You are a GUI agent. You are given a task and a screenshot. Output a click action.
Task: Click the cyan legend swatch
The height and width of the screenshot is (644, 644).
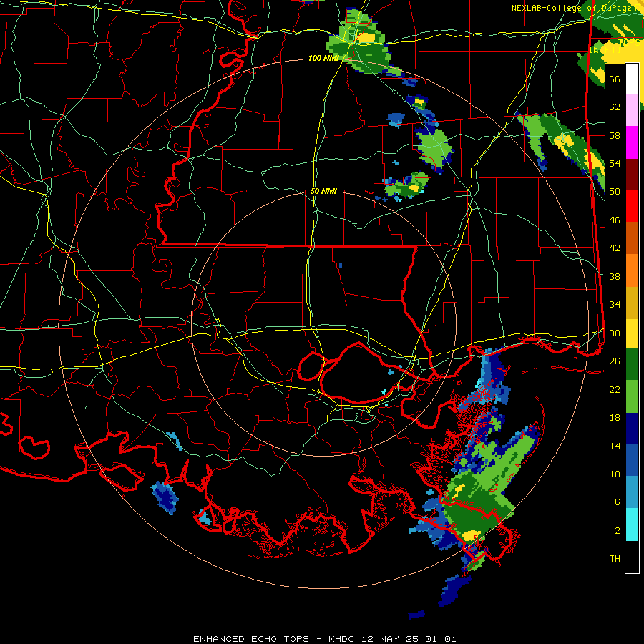pos(632,525)
